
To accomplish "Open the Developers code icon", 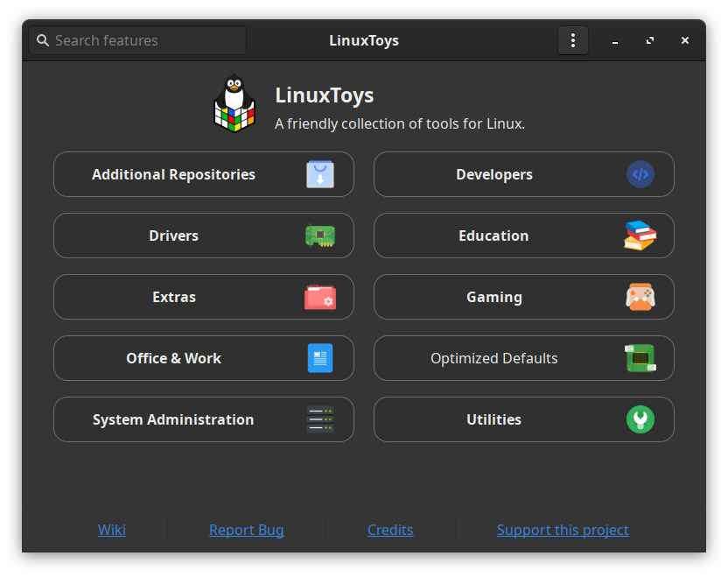I will pyautogui.click(x=640, y=174).
